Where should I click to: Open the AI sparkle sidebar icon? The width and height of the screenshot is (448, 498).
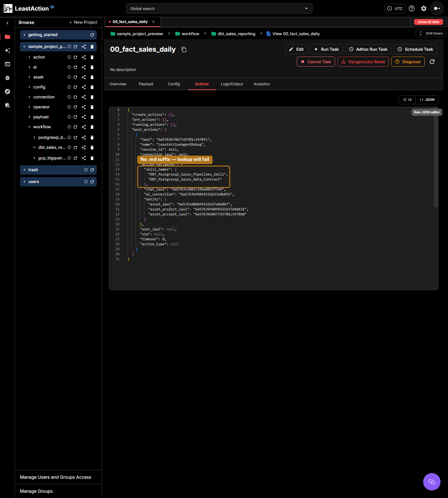click(7, 50)
